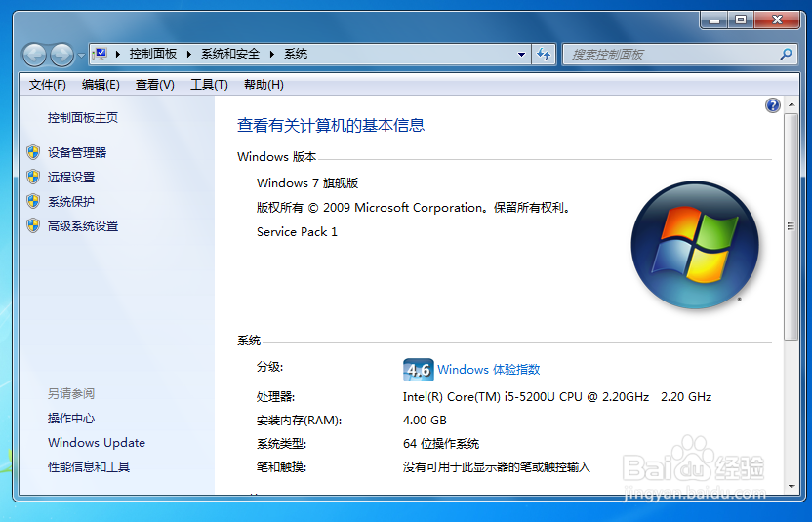The height and width of the screenshot is (522, 812).
Task: Open Windows Update link
Action: pos(97,443)
